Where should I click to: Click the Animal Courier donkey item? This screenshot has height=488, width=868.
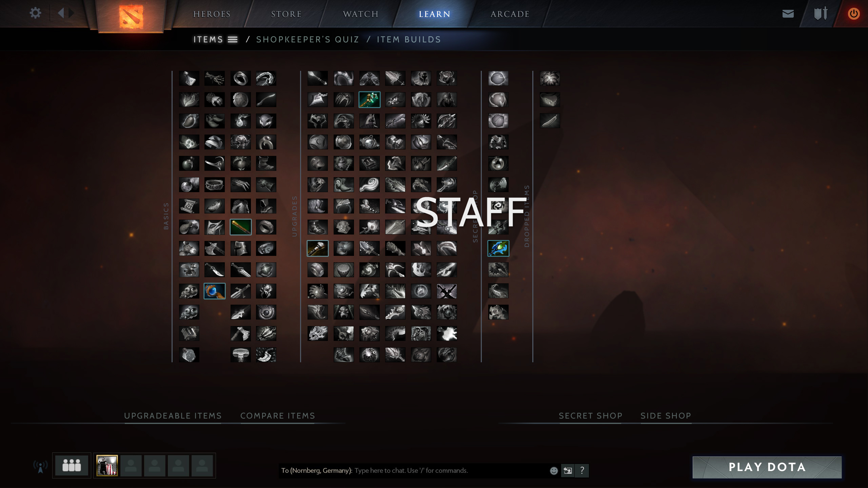tap(189, 248)
